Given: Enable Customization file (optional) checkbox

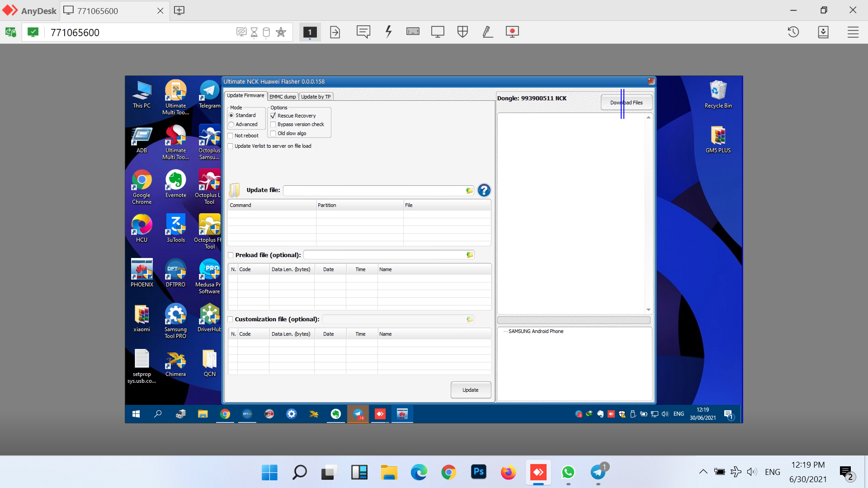Looking at the screenshot, I should (230, 319).
